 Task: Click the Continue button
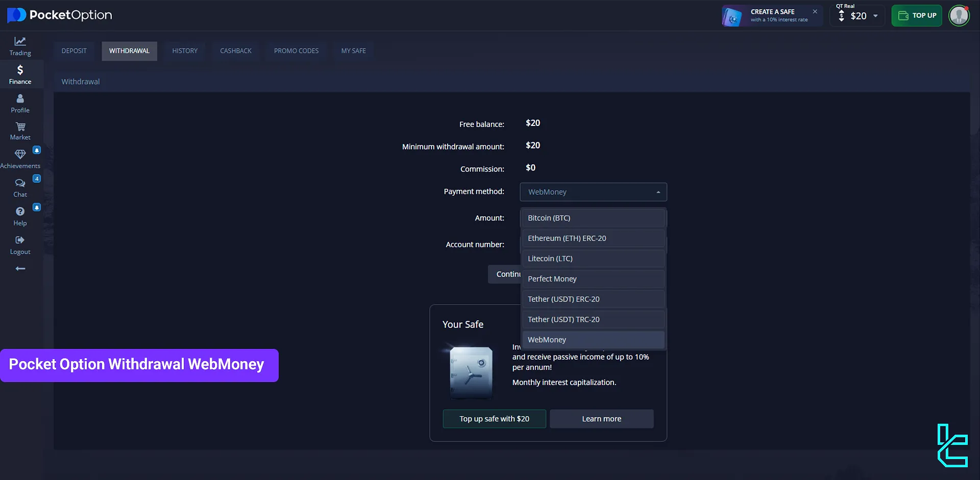505,274
